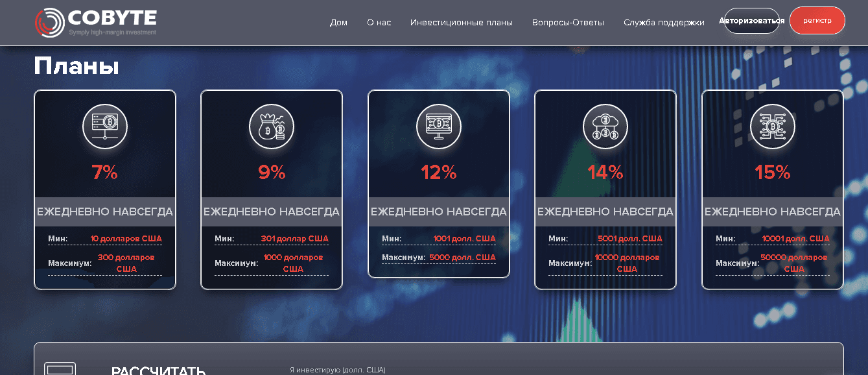Click the 1000 долларов США maximum on 9% plan
Viewport: 868px width, 375px height.
[x=295, y=263]
